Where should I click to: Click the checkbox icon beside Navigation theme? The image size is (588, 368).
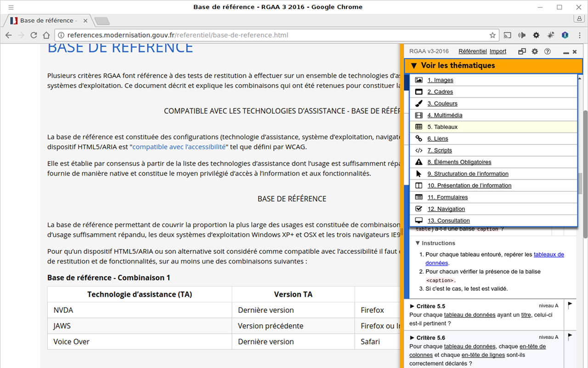(418, 209)
